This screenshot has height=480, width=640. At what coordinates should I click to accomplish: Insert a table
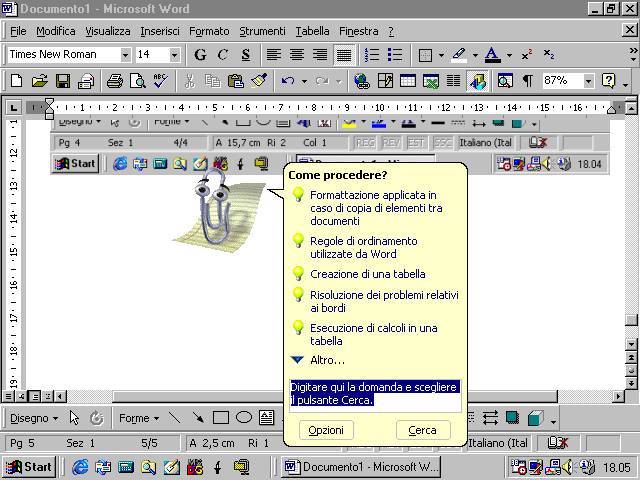tap(408, 81)
